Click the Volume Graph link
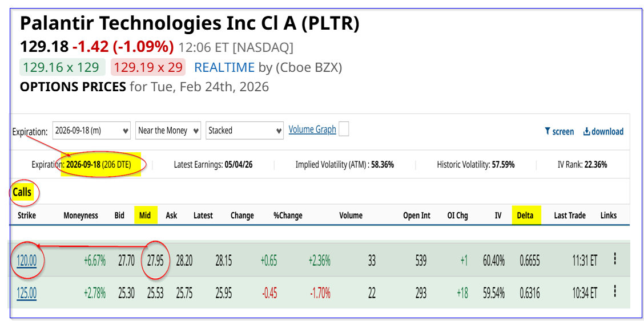This screenshot has height=321, width=644. 312,129
